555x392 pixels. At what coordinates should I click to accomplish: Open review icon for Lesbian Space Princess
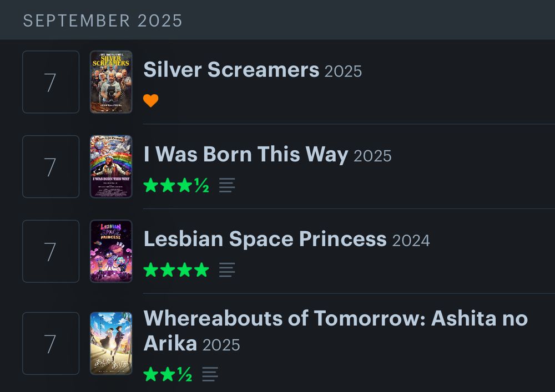tap(227, 270)
